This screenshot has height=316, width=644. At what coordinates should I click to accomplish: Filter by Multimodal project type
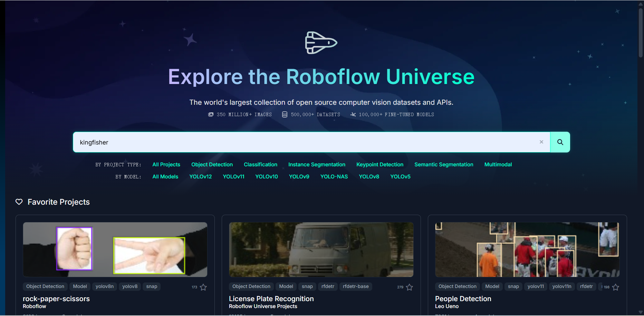pos(498,165)
